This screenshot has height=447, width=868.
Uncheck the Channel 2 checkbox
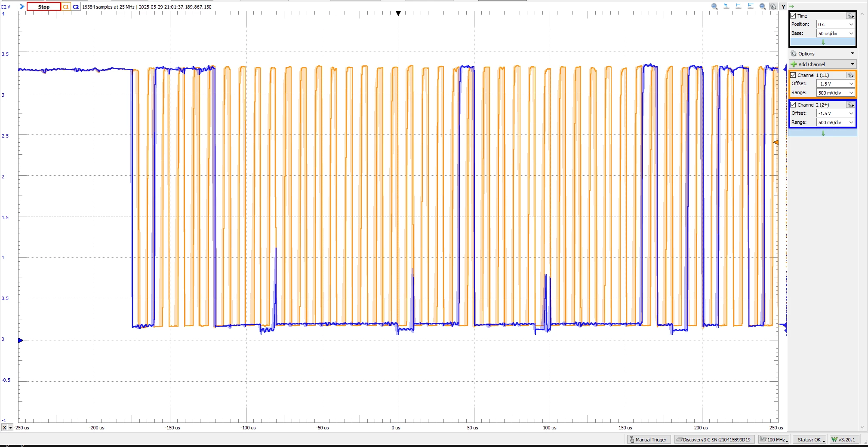[794, 105]
